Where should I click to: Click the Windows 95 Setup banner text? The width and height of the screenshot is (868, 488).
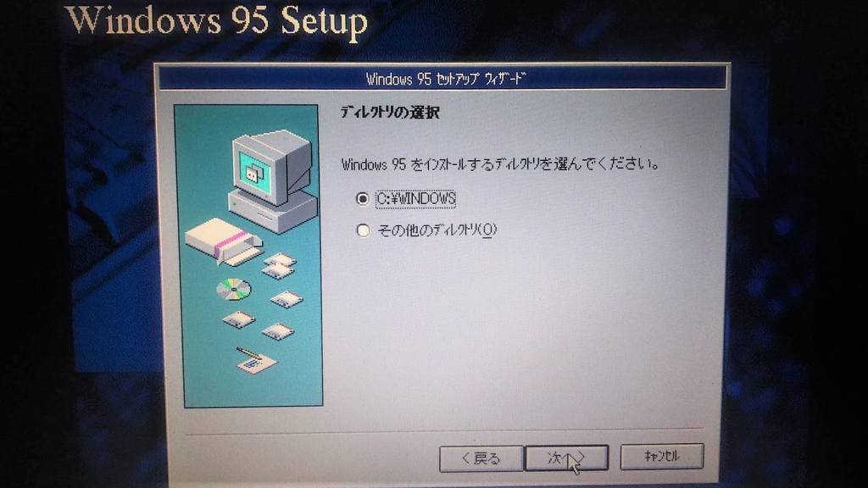[216, 20]
